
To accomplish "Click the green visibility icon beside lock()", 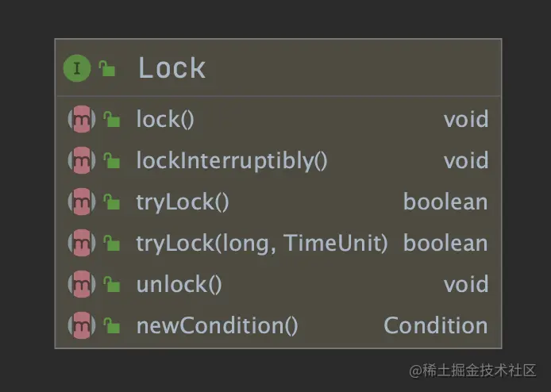I will click(x=112, y=119).
